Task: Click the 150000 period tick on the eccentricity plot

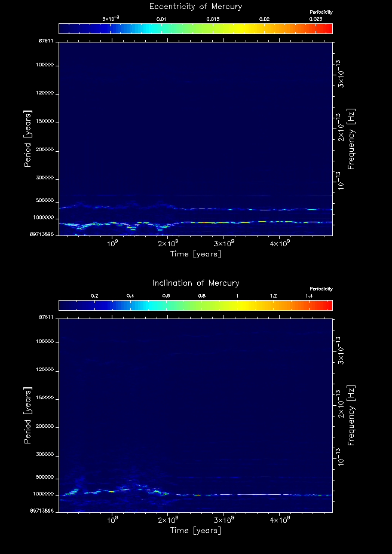Action: (46, 121)
